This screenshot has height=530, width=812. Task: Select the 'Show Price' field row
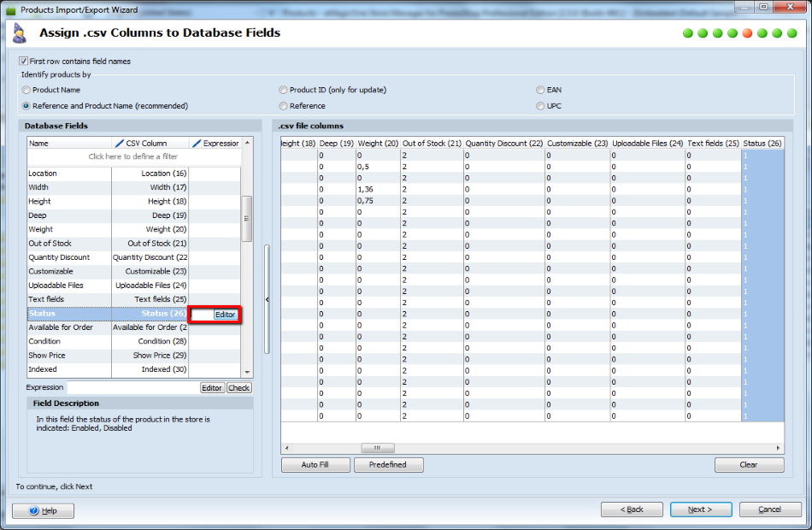[133, 356]
